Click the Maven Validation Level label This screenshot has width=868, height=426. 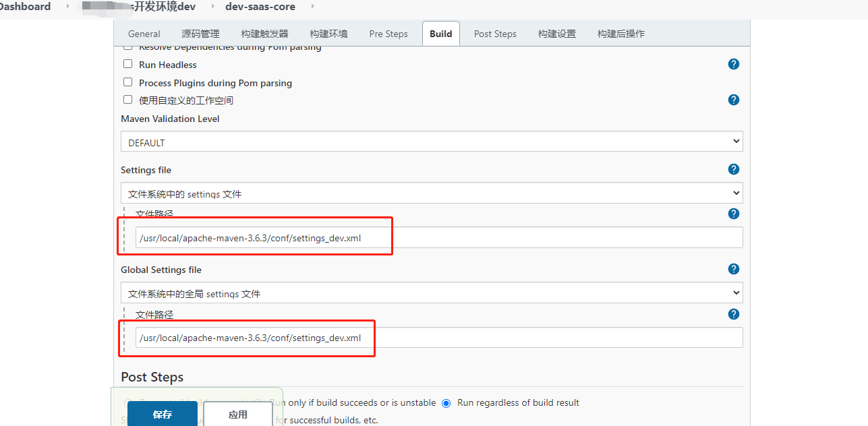[170, 119]
